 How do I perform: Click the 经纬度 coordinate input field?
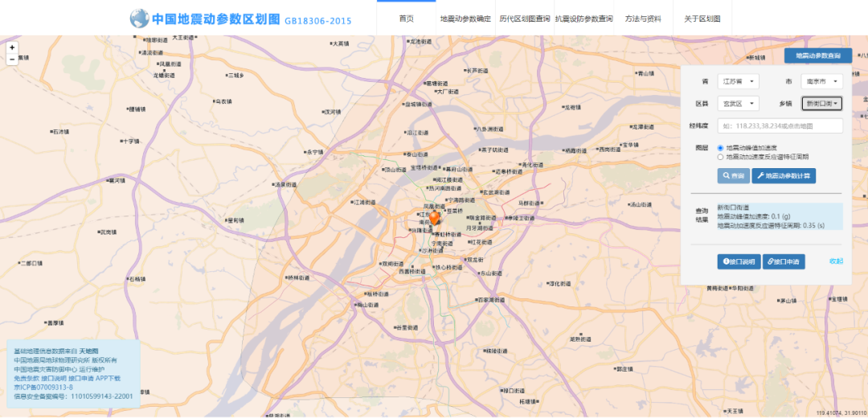pyautogui.click(x=780, y=126)
